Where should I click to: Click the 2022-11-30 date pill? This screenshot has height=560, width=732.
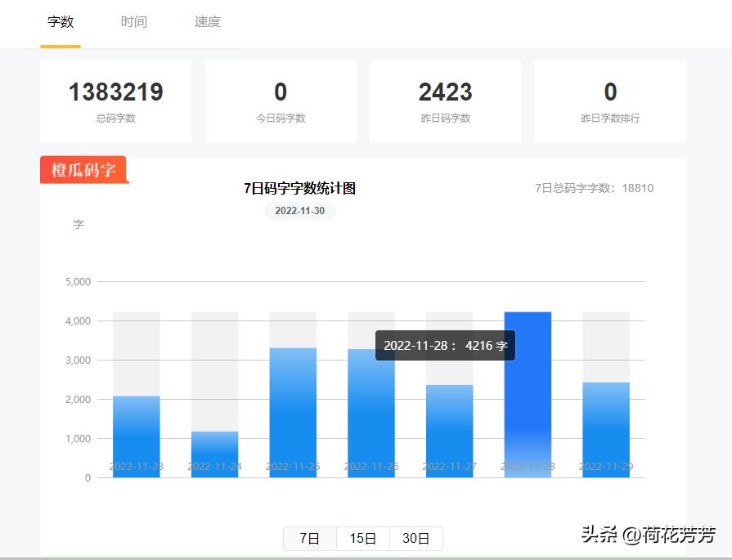(299, 211)
